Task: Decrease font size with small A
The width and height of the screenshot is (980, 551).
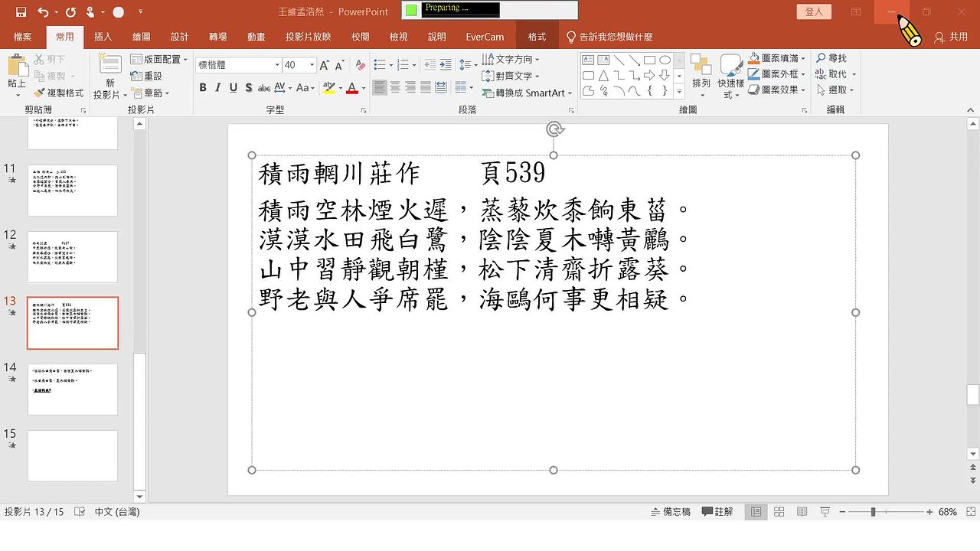Action: pos(340,65)
